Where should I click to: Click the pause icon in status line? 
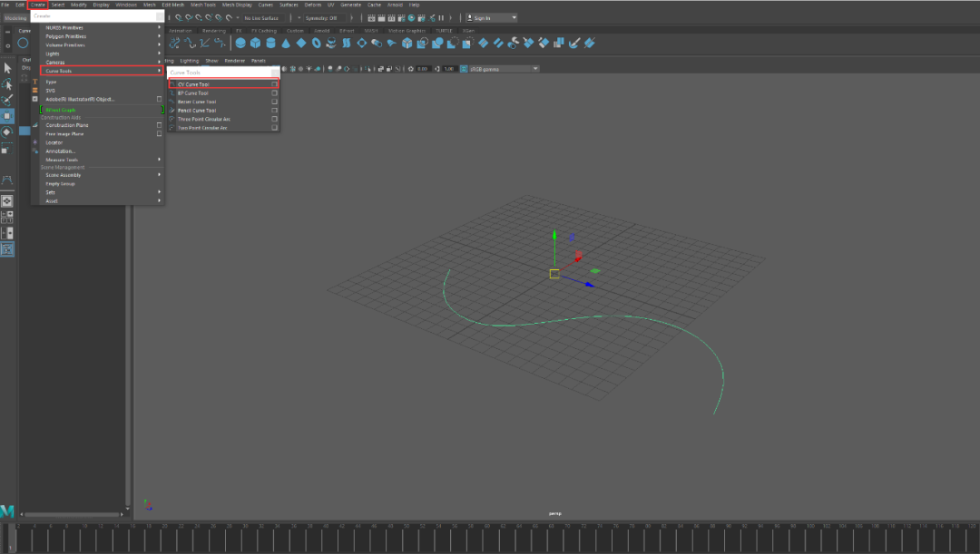pyautogui.click(x=441, y=18)
